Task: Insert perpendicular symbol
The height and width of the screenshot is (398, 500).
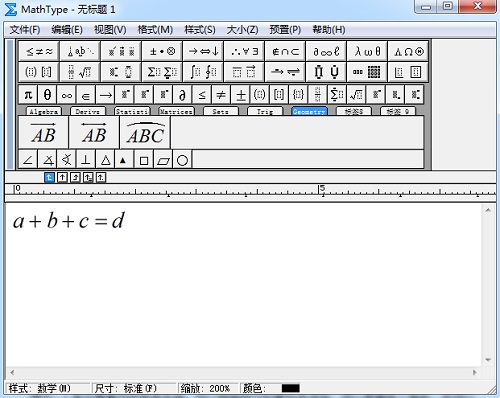Action: (x=86, y=160)
